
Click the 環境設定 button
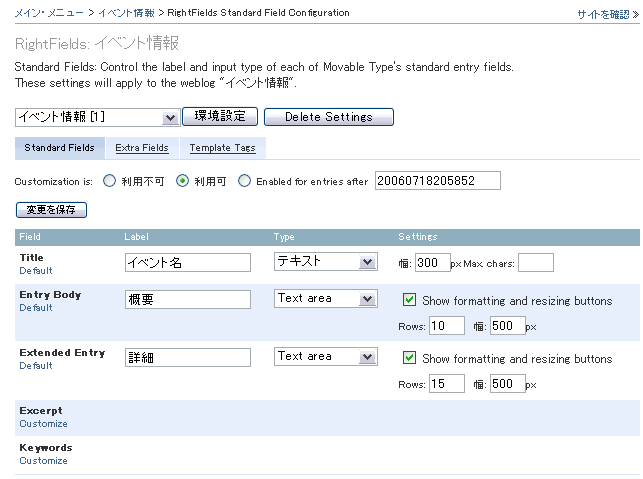point(220,117)
